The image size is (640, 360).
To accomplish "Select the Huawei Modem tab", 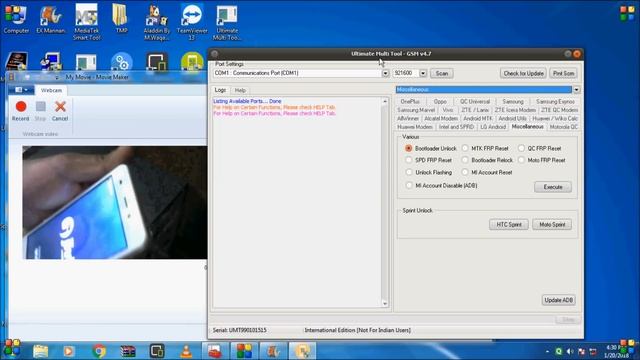I will [x=415, y=127].
